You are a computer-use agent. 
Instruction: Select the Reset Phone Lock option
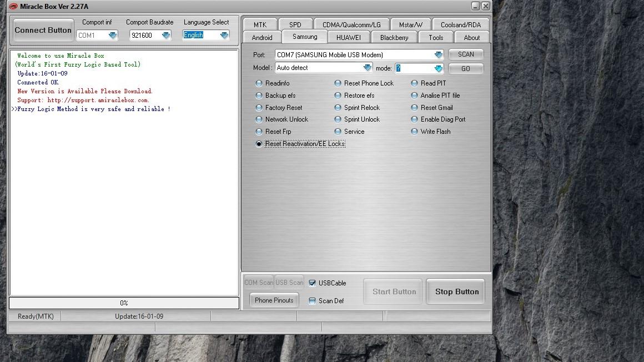pos(338,83)
